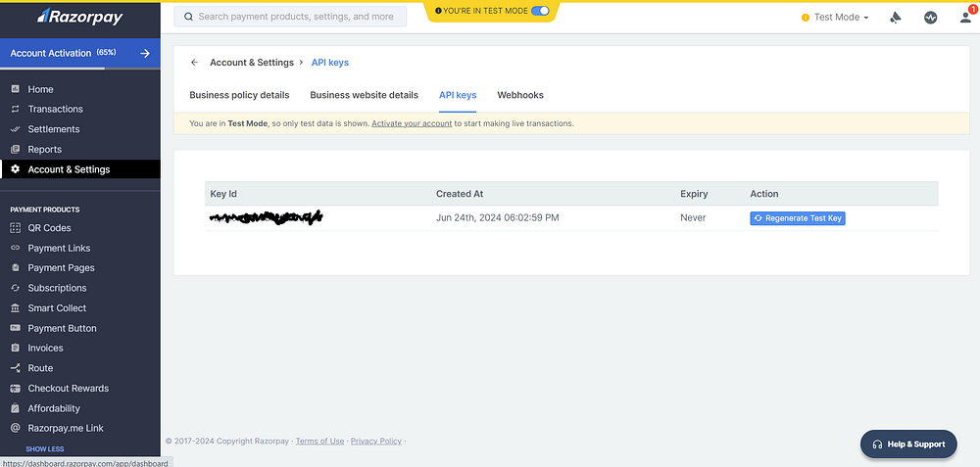
Task: Click the back arrow beside Account & Settings
Action: [x=194, y=63]
